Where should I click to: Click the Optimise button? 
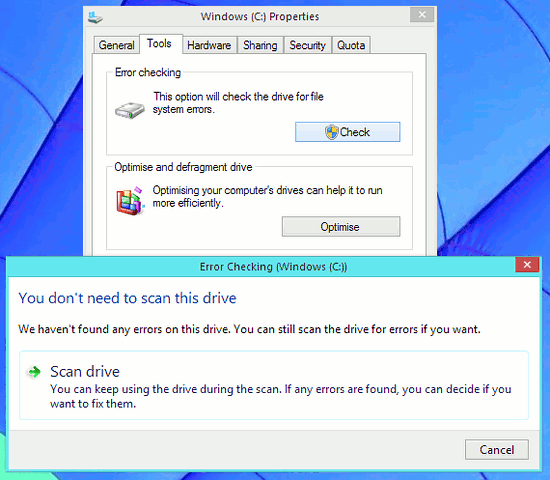(341, 227)
